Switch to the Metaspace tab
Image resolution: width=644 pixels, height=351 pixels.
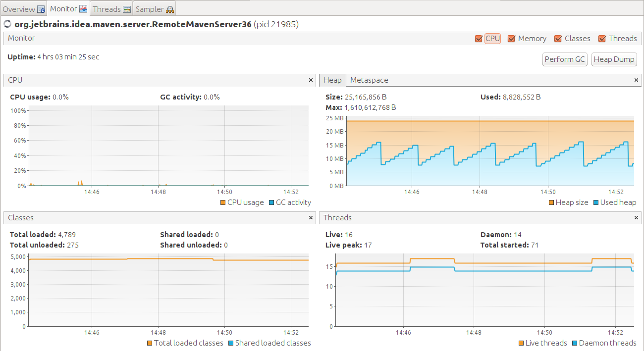pos(369,80)
